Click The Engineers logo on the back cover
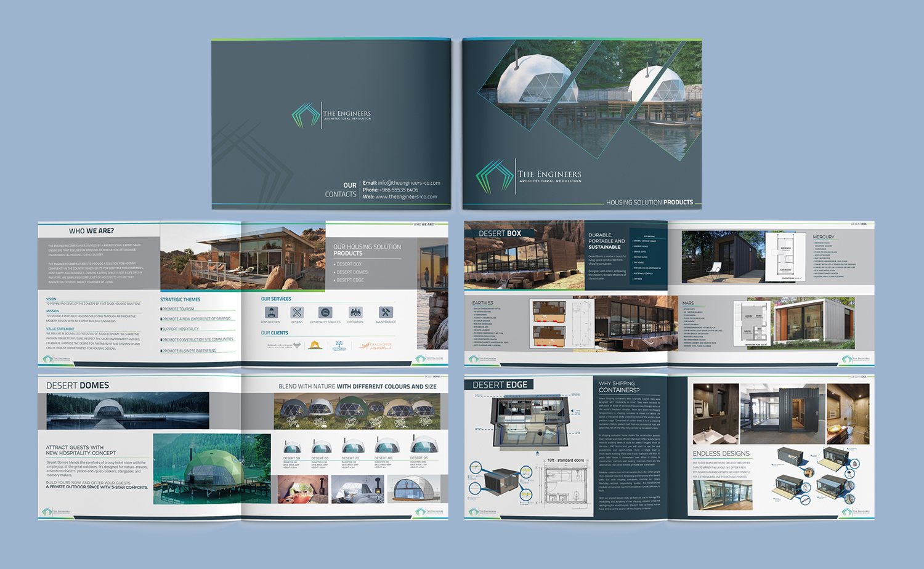 point(331,115)
